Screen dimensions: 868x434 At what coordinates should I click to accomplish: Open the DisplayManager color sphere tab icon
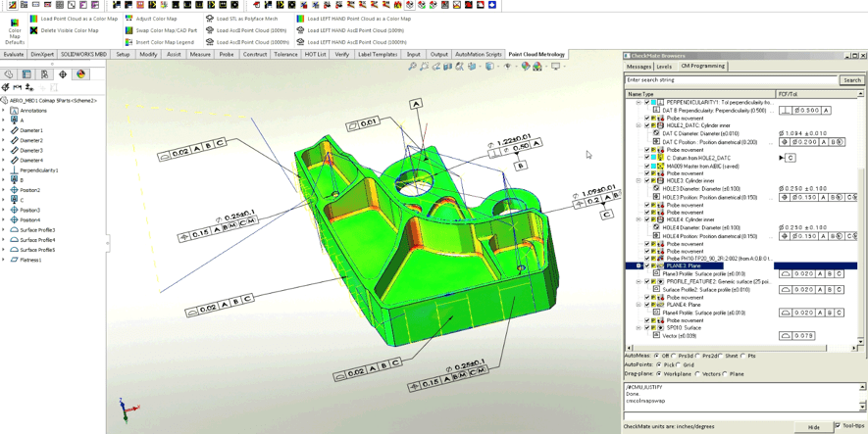pos(80,74)
